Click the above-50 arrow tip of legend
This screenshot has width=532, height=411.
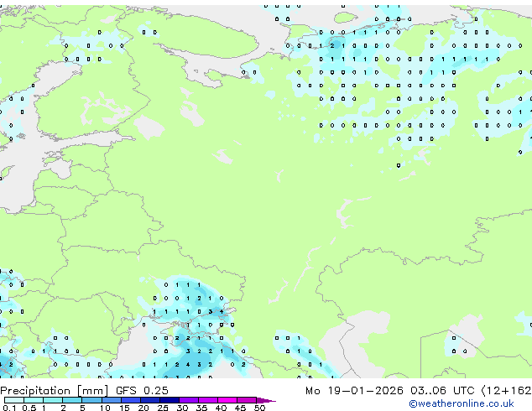[x=266, y=400]
